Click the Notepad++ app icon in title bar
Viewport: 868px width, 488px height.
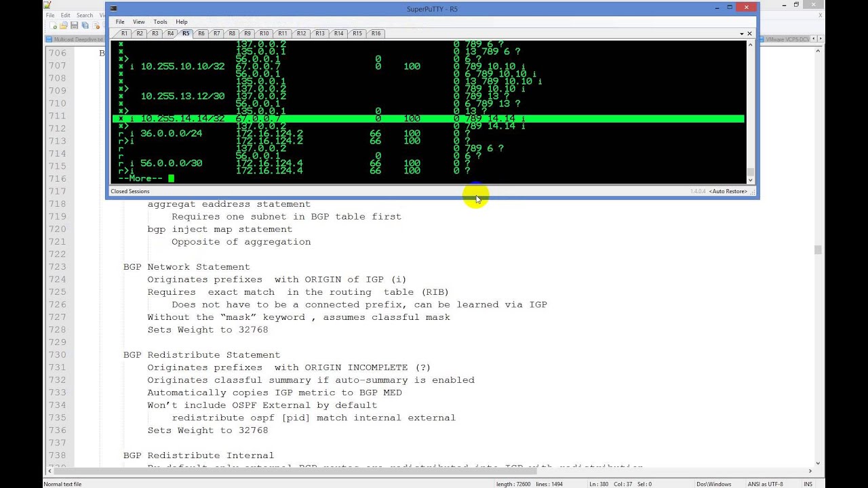pos(47,4)
